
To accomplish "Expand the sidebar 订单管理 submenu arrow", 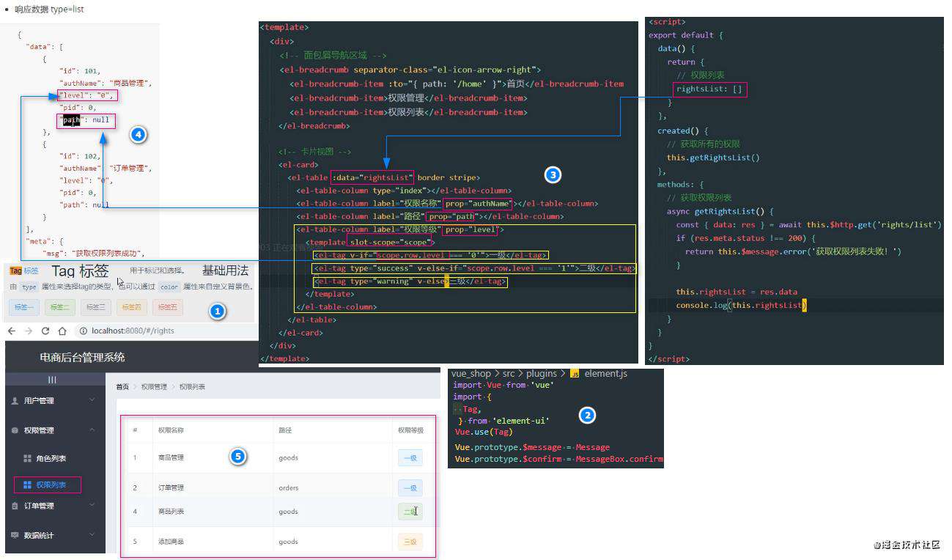I will click(x=92, y=505).
